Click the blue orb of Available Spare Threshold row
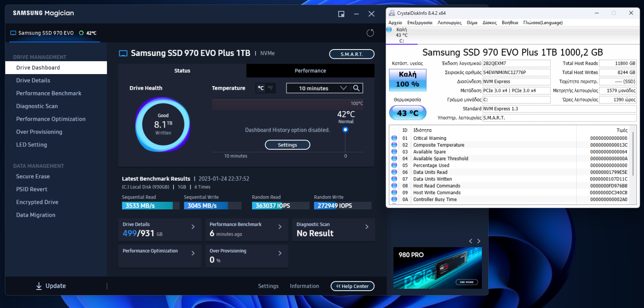Viewport: 644px width, 308px height. coord(394,159)
